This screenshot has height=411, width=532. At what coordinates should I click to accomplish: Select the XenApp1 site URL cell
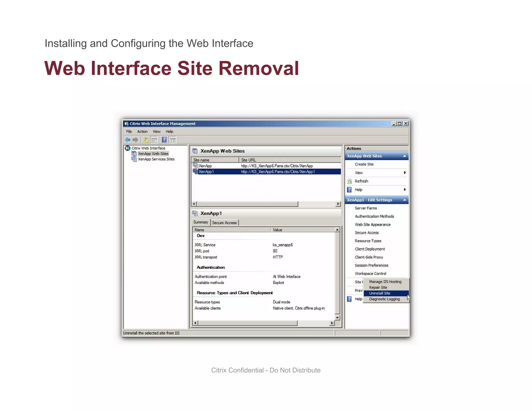tap(278, 172)
